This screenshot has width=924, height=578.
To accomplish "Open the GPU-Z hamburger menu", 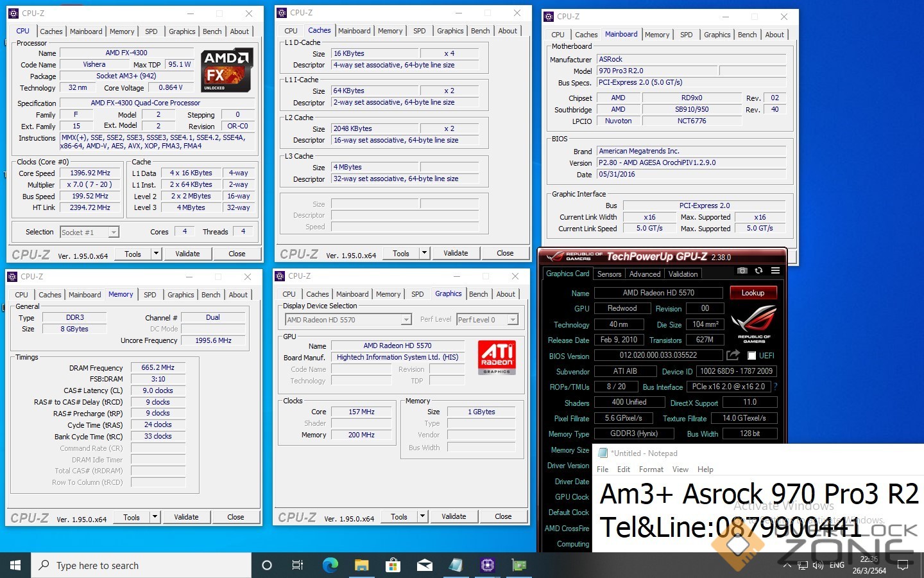I will pyautogui.click(x=775, y=271).
